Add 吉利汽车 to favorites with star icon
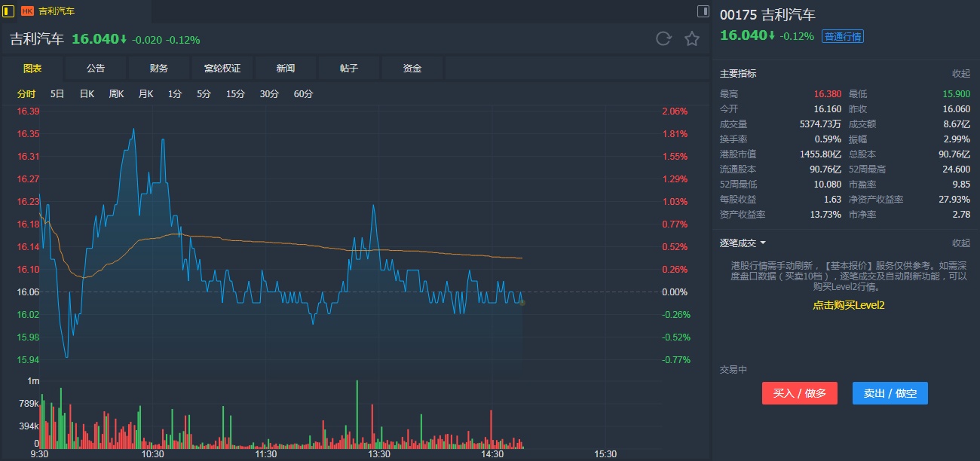980x461 pixels. 692,39
